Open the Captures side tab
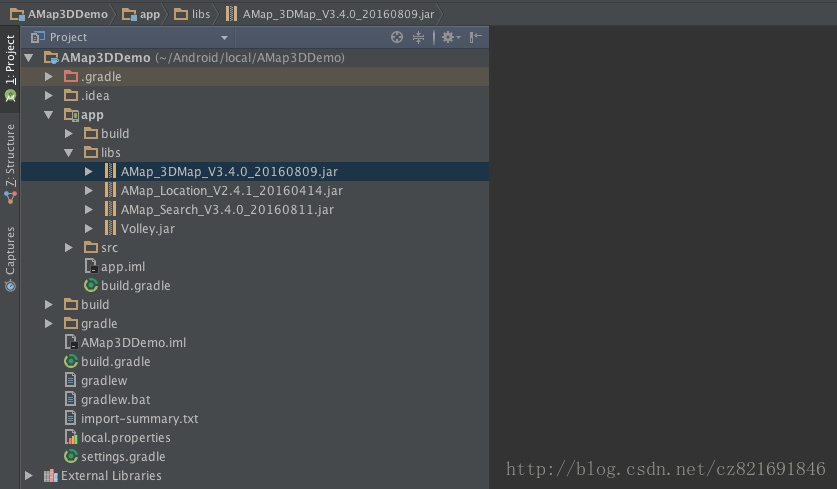This screenshot has height=489, width=837. pyautogui.click(x=10, y=258)
